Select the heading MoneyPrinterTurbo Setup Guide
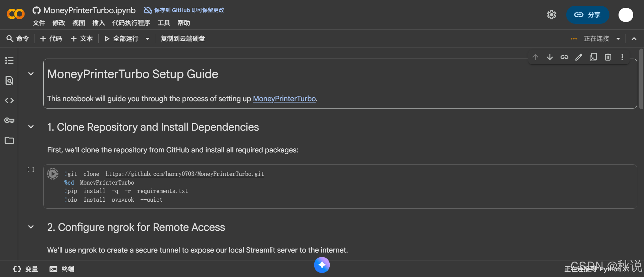The image size is (644, 277). click(x=132, y=74)
